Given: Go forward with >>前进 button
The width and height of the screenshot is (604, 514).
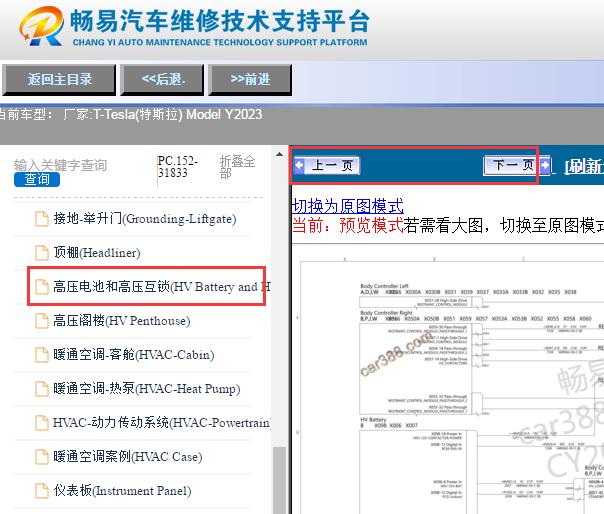Looking at the screenshot, I should click(x=250, y=80).
